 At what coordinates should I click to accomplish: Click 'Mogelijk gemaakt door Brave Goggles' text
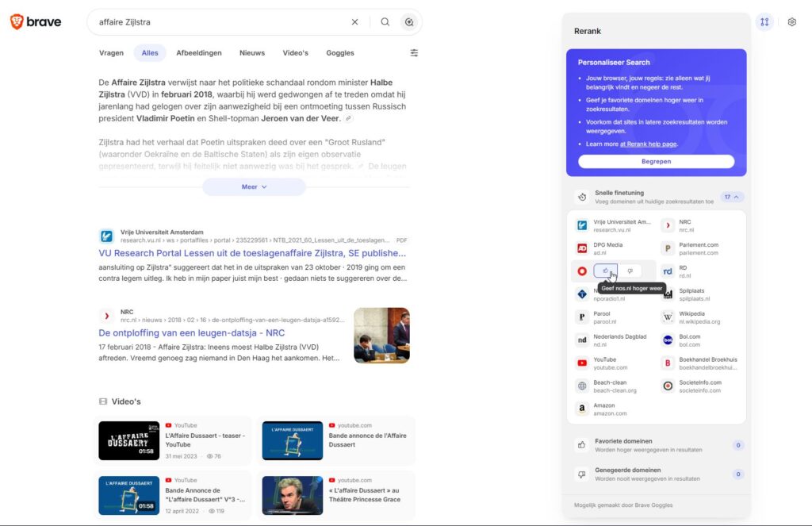[x=623, y=505]
